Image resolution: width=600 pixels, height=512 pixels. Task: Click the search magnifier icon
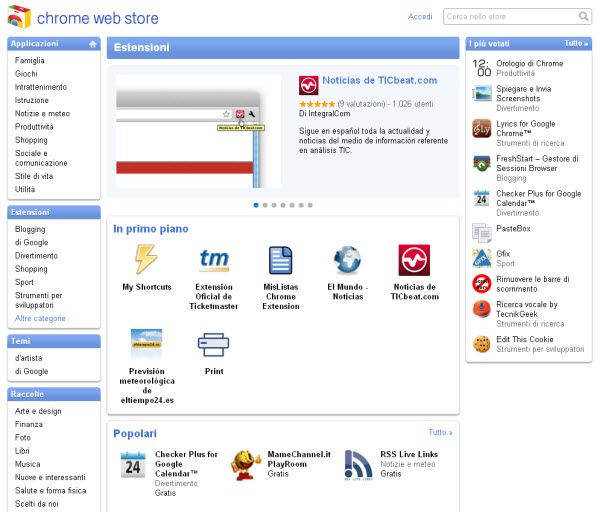(x=584, y=17)
